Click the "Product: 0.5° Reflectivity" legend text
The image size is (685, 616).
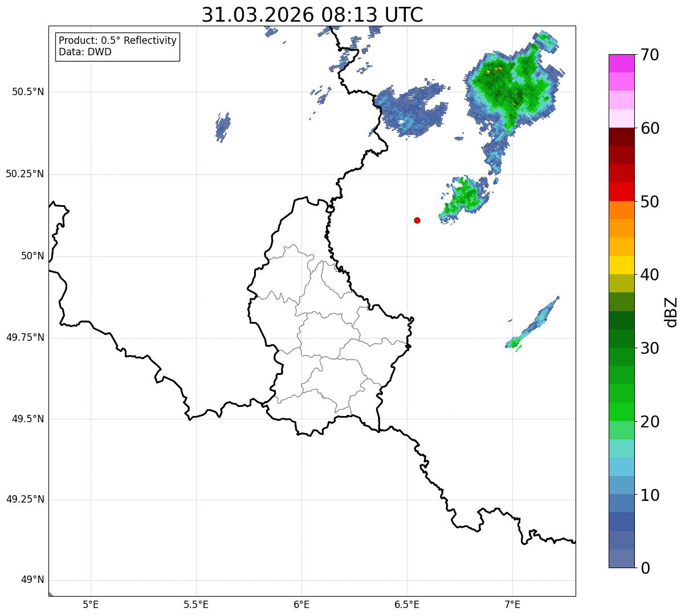(117, 40)
